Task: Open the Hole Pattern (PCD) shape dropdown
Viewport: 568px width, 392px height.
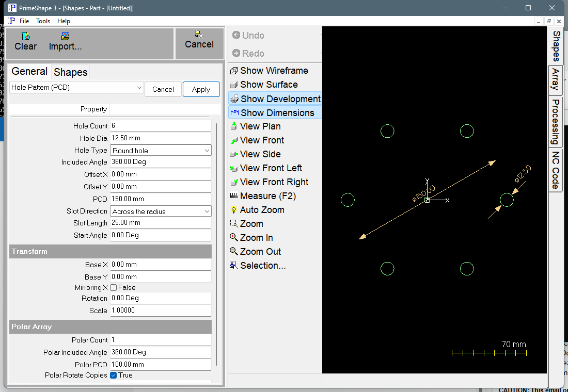Action: 76,88
